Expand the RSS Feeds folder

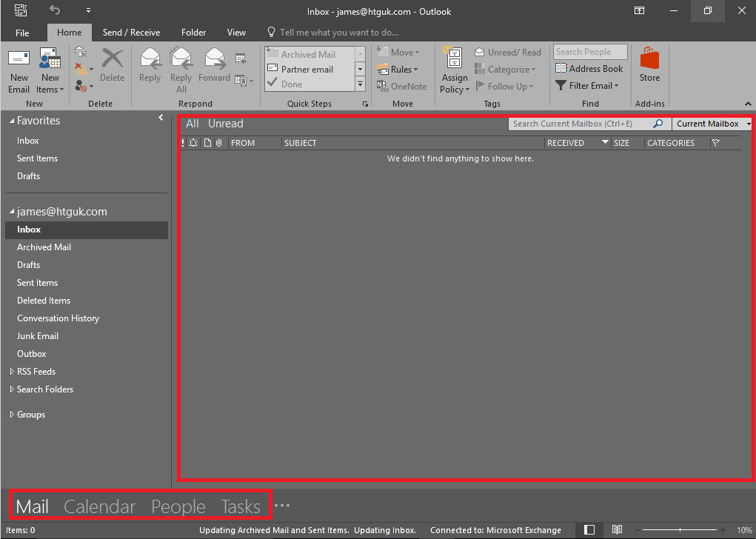[x=12, y=372]
